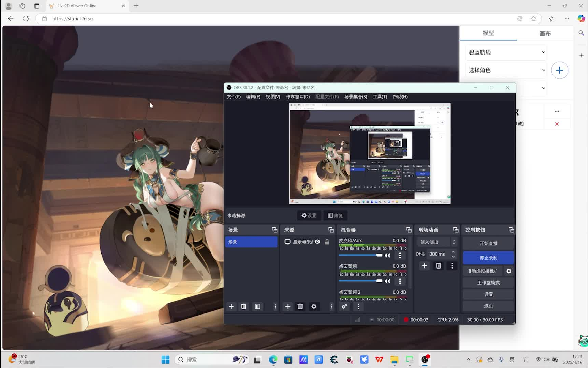Float the 混音器 dock panel

(409, 230)
